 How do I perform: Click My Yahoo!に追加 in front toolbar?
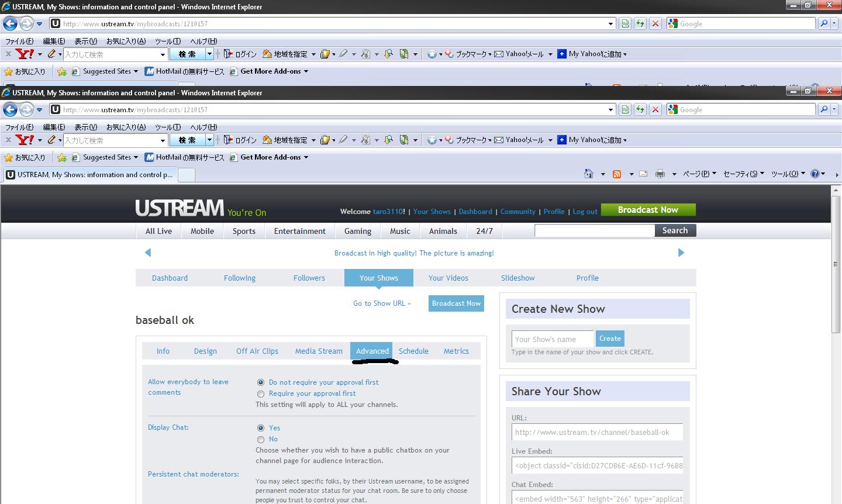[x=589, y=140]
